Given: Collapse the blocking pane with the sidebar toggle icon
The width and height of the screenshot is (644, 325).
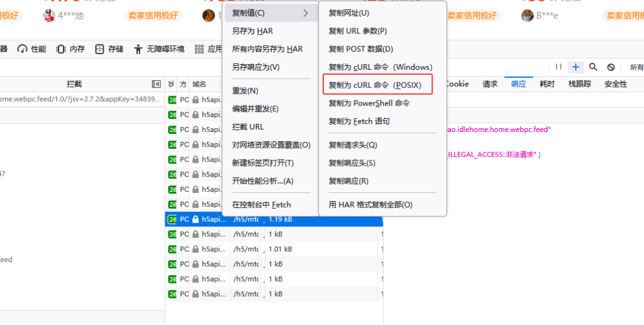Looking at the screenshot, I should click(156, 84).
